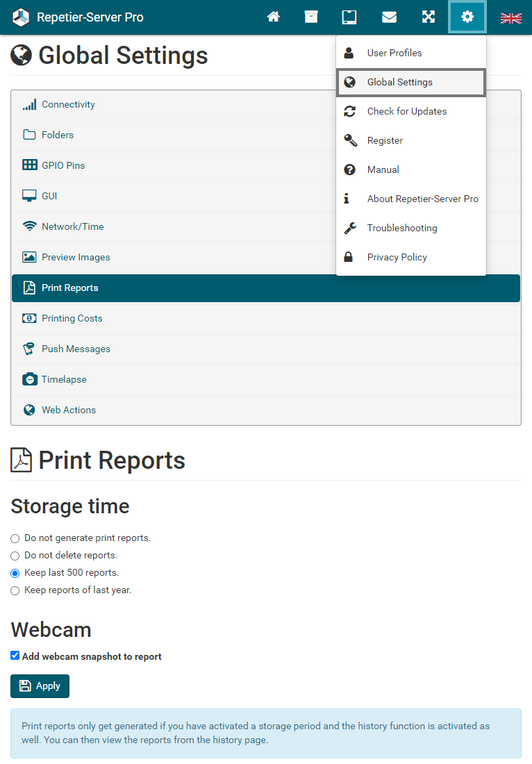The image size is (532, 764).
Task: Click the fullscreen arrows icon
Action: tap(429, 17)
